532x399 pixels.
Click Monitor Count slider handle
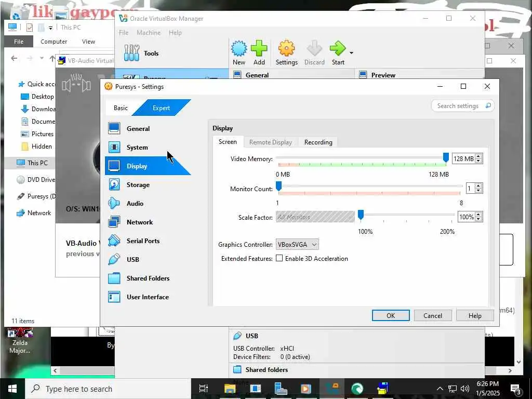click(278, 186)
